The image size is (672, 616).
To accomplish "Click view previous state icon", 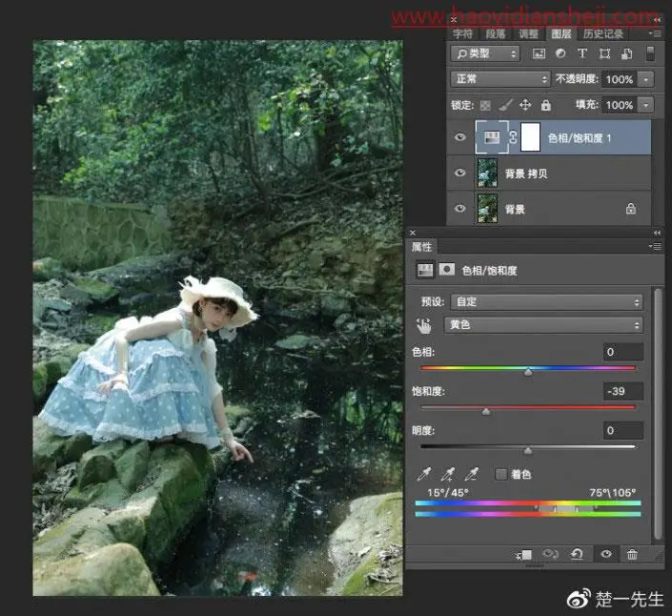I will pos(550,554).
